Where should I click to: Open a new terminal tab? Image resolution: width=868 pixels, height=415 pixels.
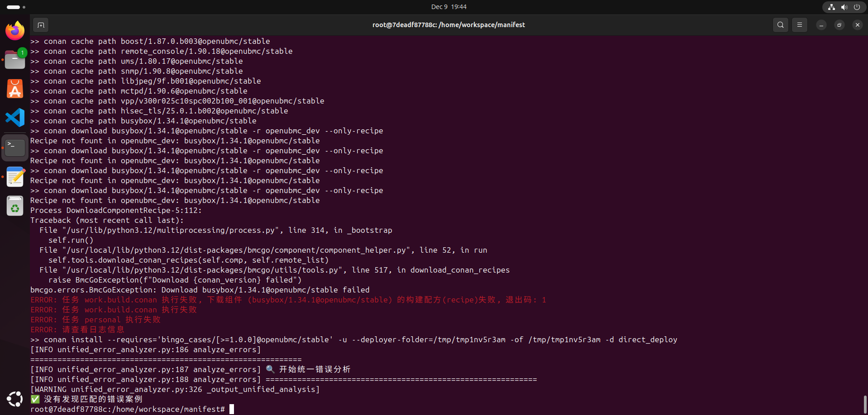[x=41, y=25]
